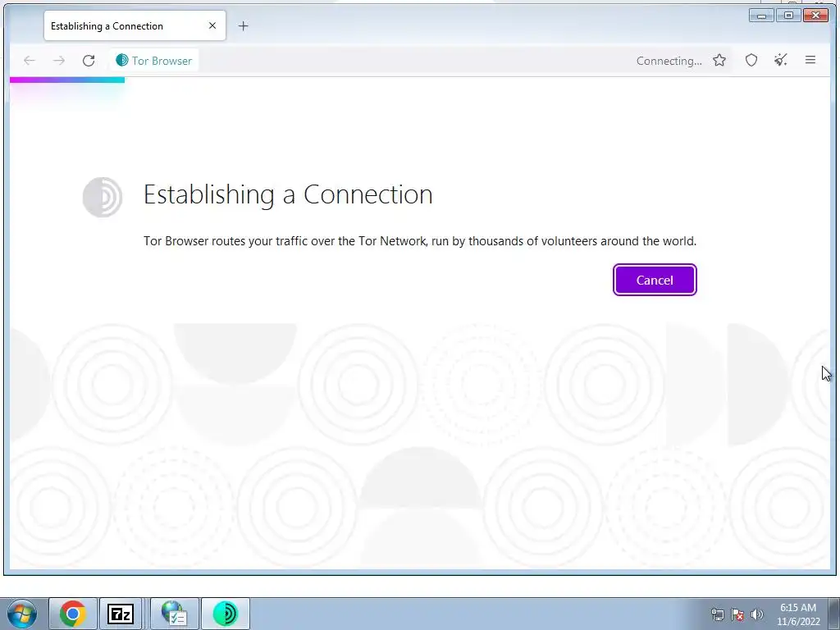Viewport: 840px width, 630px height.
Task: Go back one page
Action: pos(30,61)
